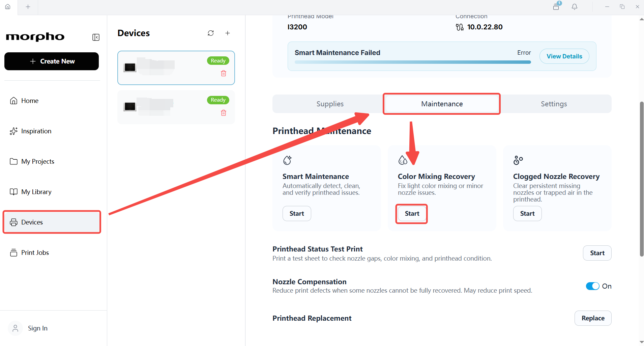
Task: Open Inspiration in the sidebar
Action: click(52, 131)
